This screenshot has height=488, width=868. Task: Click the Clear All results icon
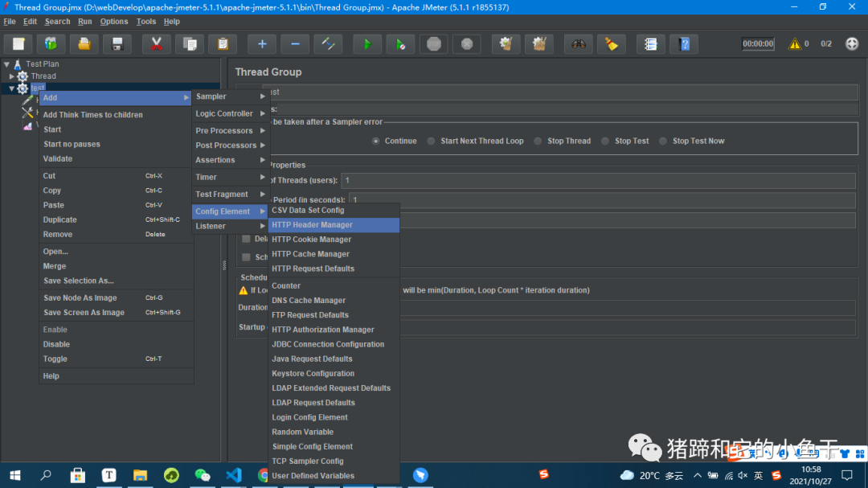point(539,43)
